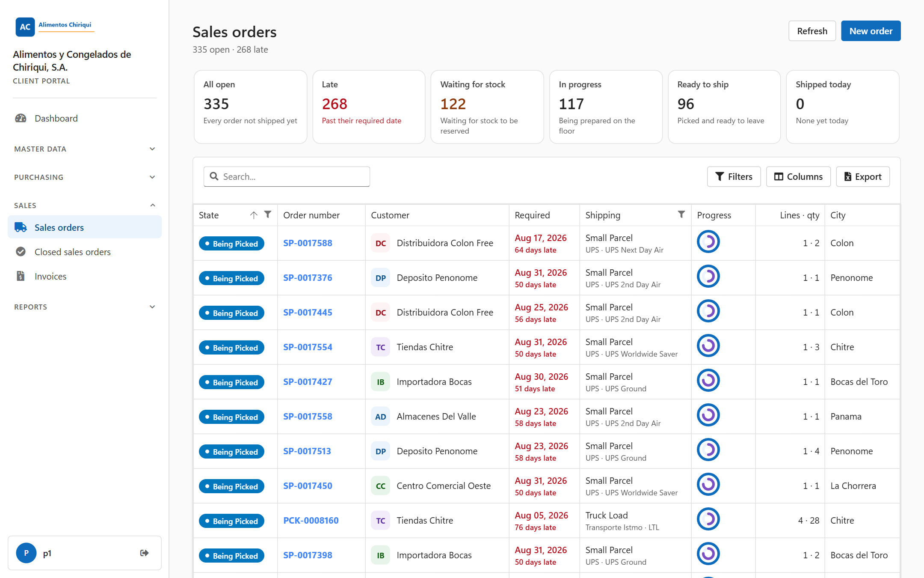This screenshot has height=578, width=924.
Task: Open the Columns chooser
Action: (798, 176)
